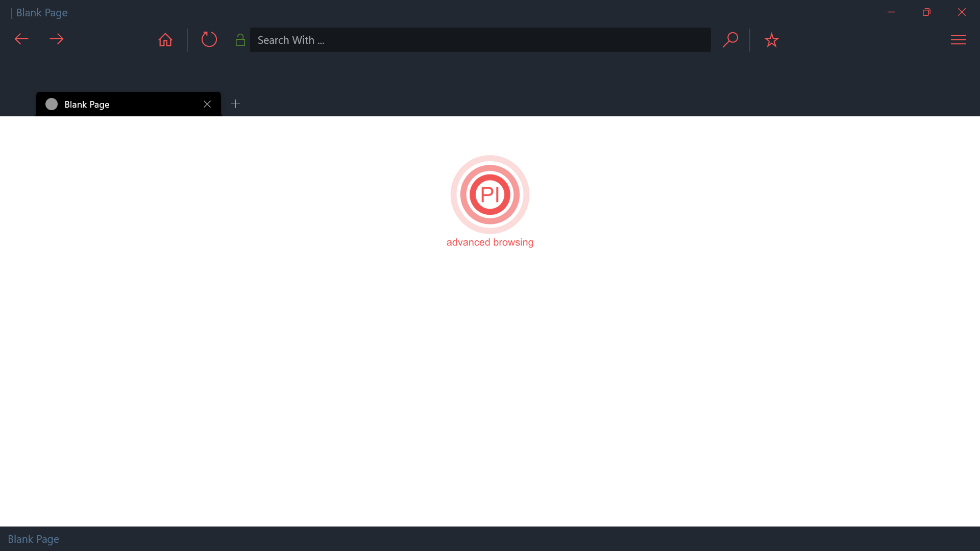Click the advanced browsing text link
This screenshot has height=551, width=980.
(489, 242)
